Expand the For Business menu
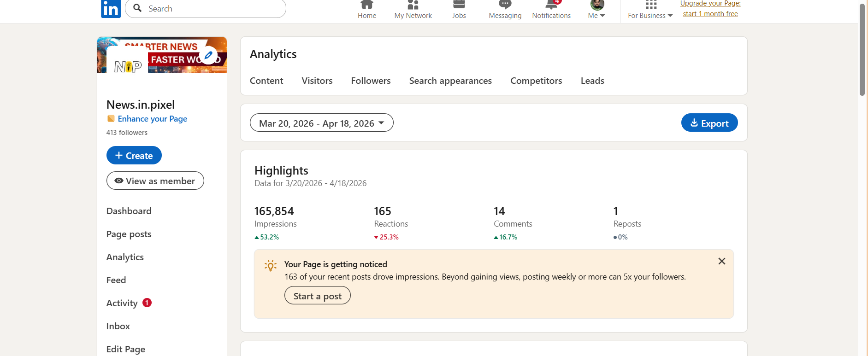Image resolution: width=868 pixels, height=356 pixels. 650,10
